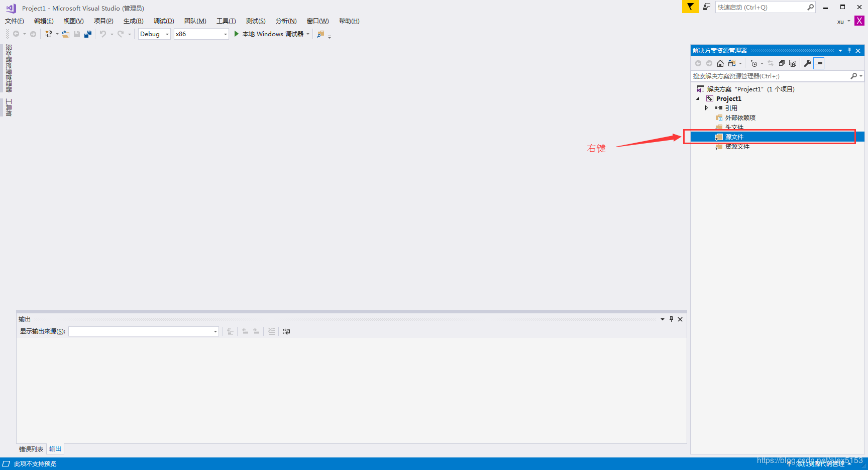Open the notifications flag icon in title bar

pos(691,7)
